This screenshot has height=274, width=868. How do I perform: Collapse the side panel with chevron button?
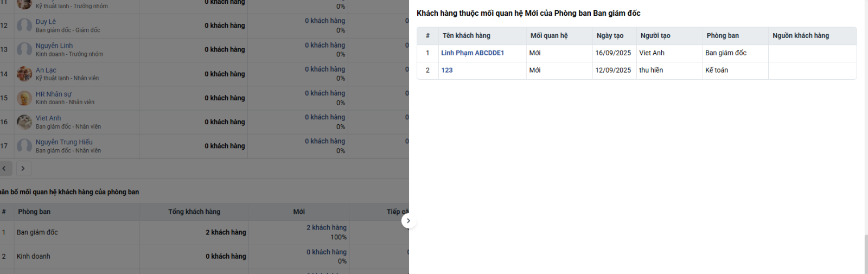[409, 221]
